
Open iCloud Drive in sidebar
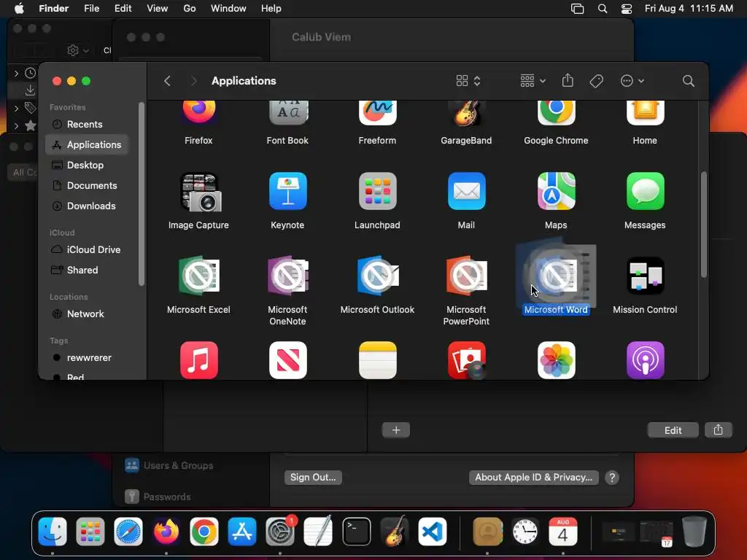click(x=87, y=249)
